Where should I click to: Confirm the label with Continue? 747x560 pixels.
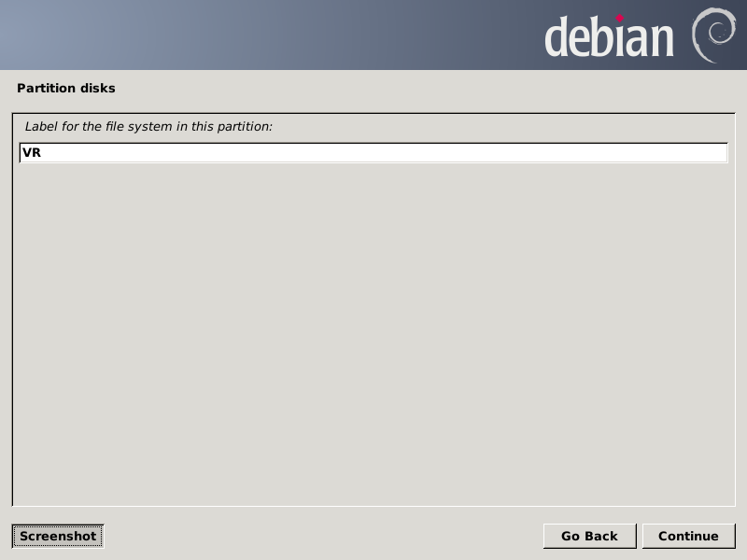pos(688,536)
